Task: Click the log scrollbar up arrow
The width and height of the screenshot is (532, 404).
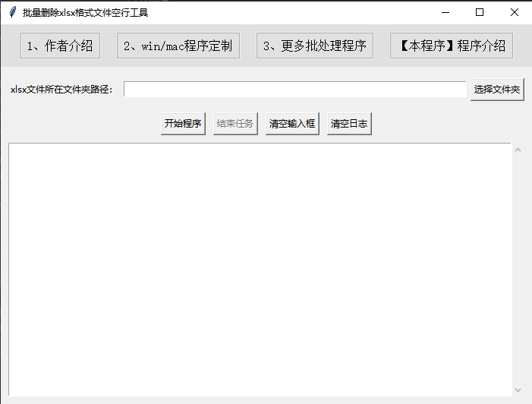Action: tap(518, 150)
